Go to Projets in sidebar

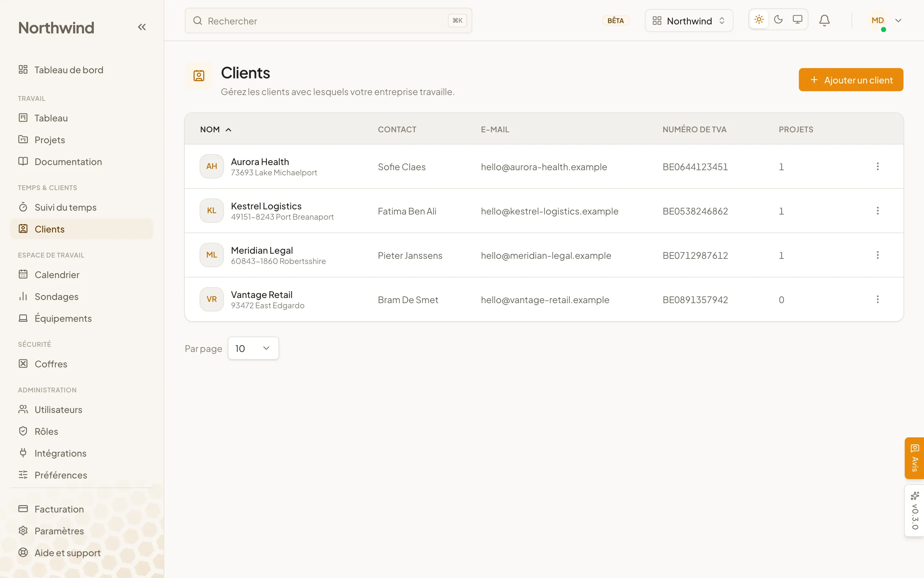coord(81,140)
